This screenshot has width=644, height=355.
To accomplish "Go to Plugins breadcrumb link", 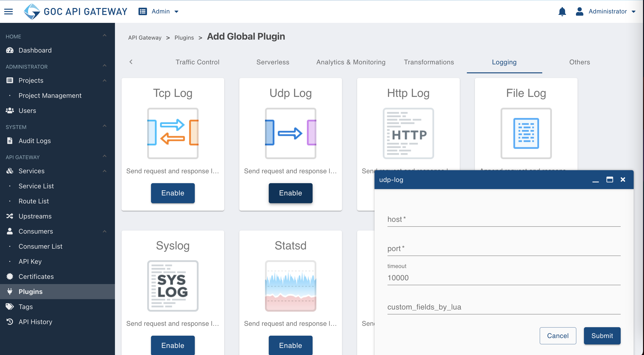I will click(x=184, y=37).
